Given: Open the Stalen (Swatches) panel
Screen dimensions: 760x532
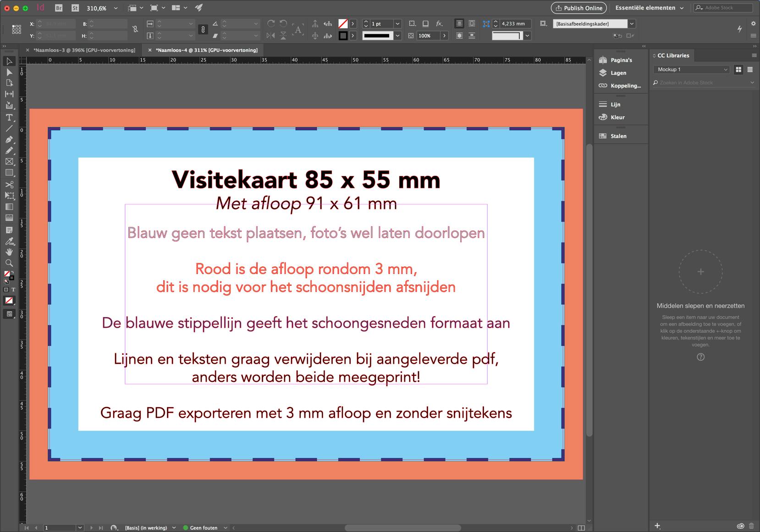Looking at the screenshot, I should pyautogui.click(x=618, y=136).
